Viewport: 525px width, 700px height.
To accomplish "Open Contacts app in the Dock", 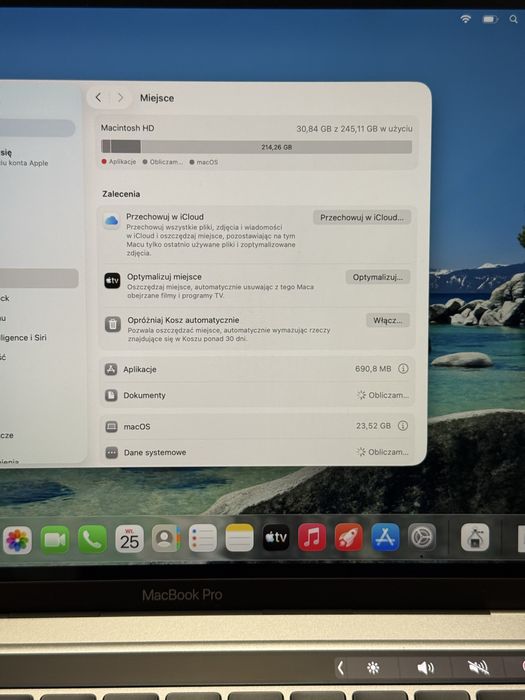I will click(166, 538).
